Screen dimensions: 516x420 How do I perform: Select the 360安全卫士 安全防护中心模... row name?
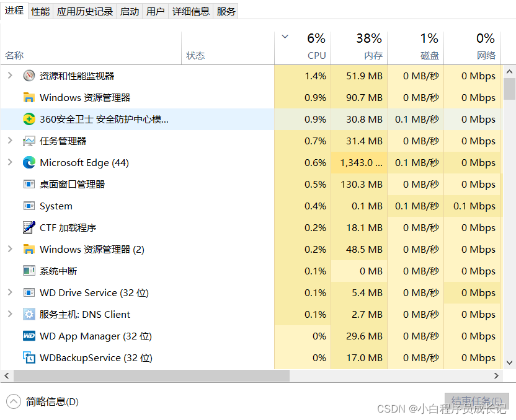[104, 120]
